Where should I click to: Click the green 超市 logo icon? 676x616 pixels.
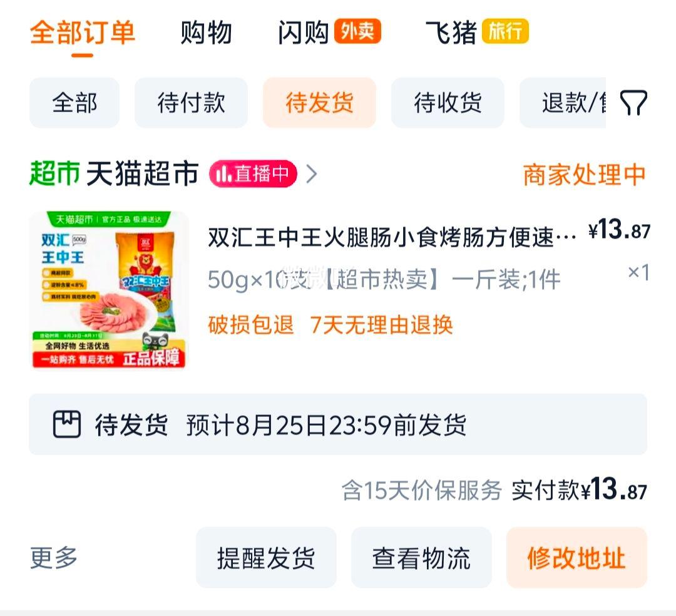[54, 173]
